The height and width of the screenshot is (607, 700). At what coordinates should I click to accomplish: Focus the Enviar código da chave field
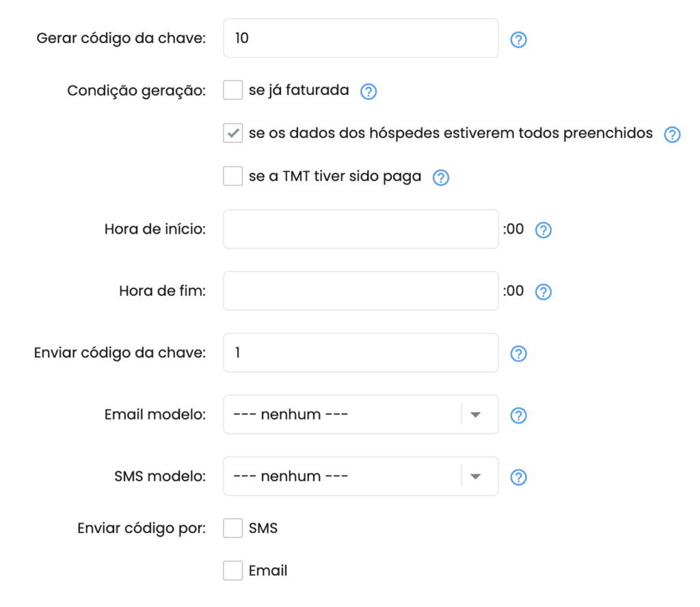(x=361, y=353)
